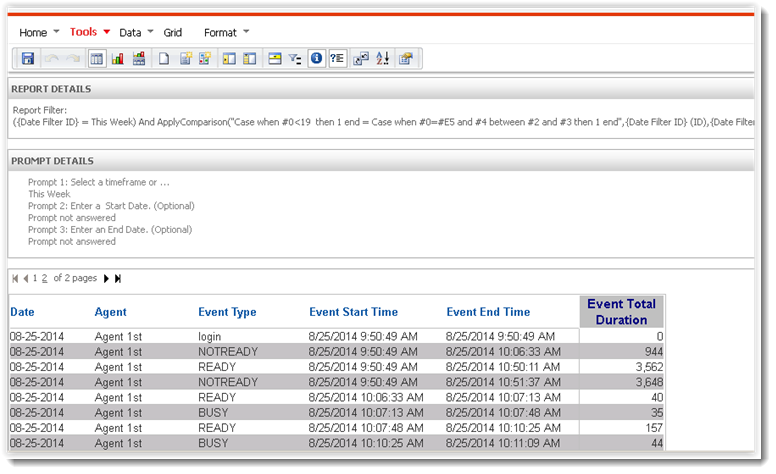Open the Tools menu
776x474 pixels.
point(83,32)
